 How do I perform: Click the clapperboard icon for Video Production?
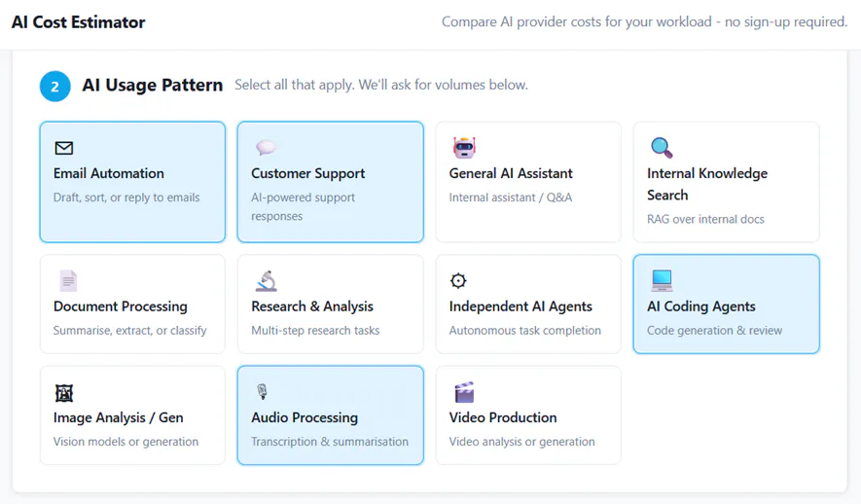pyautogui.click(x=464, y=392)
